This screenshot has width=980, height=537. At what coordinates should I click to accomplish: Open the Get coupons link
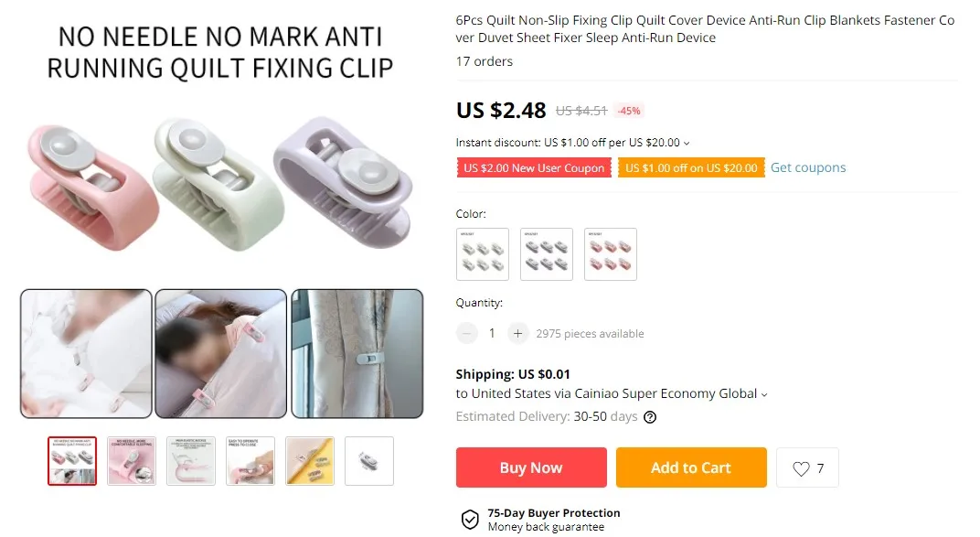[x=807, y=167]
